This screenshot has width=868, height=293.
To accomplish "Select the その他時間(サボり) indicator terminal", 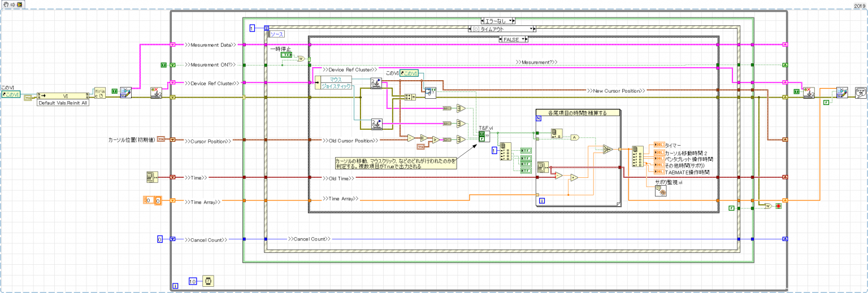I will [659, 165].
